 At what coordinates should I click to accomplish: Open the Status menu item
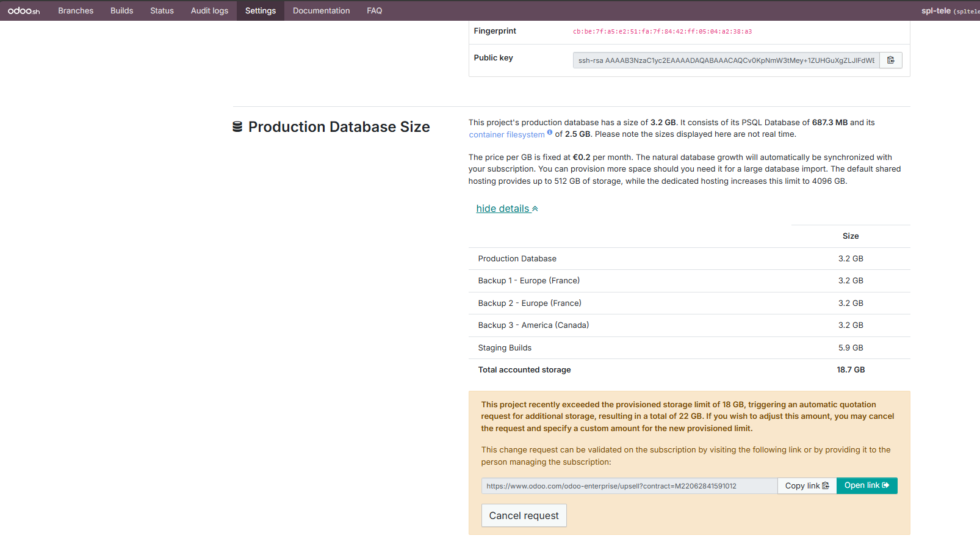(x=162, y=10)
